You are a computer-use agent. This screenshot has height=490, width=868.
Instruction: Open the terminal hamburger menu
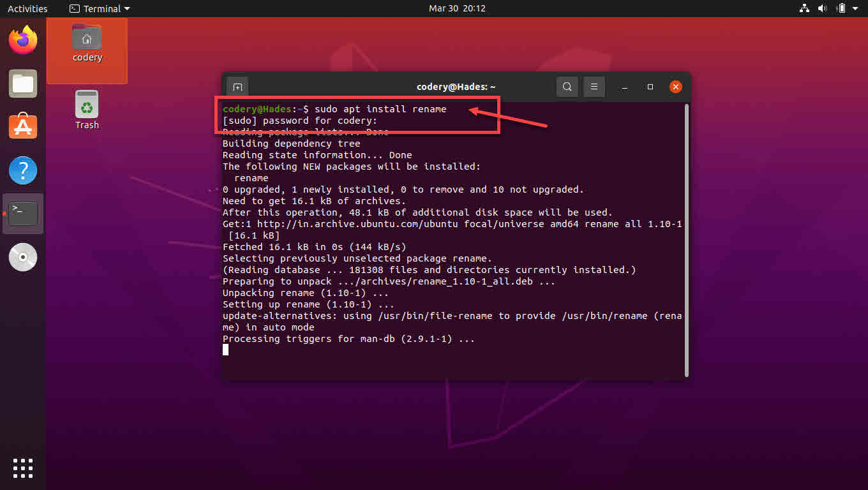594,86
